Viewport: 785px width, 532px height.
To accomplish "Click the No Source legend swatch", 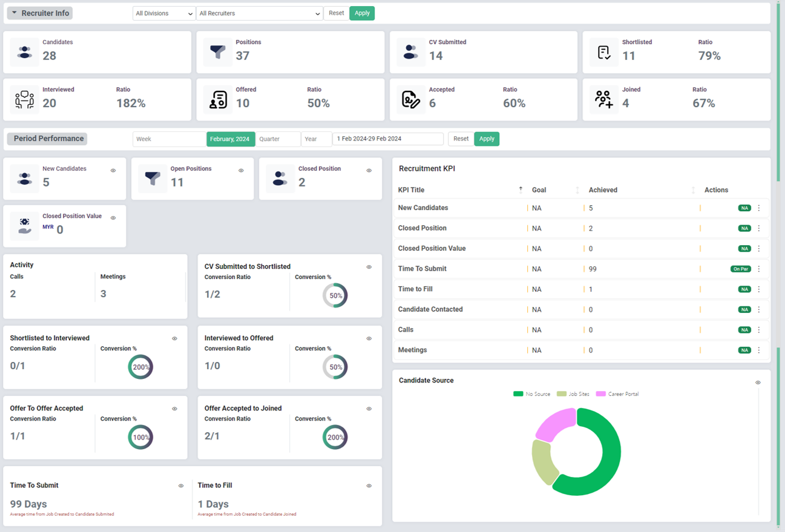I will [518, 394].
